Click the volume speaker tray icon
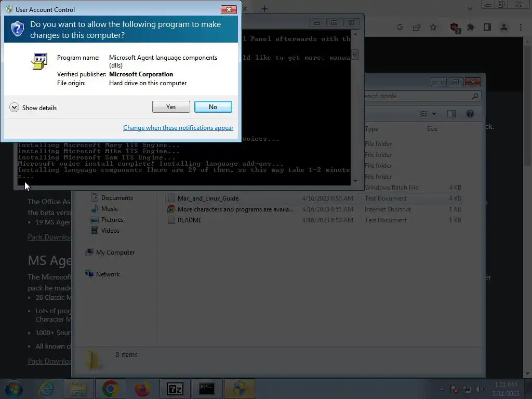 tap(479, 389)
